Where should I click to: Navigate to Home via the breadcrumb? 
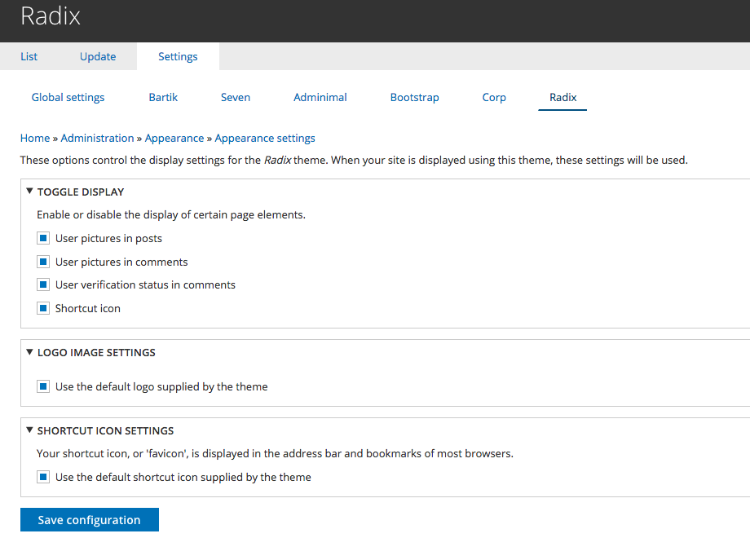pos(35,138)
